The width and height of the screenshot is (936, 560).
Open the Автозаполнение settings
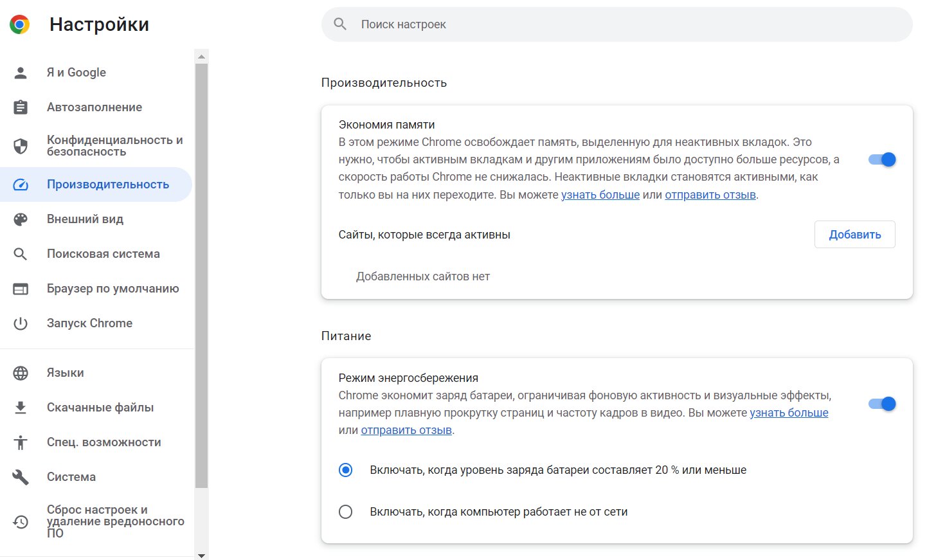96,107
